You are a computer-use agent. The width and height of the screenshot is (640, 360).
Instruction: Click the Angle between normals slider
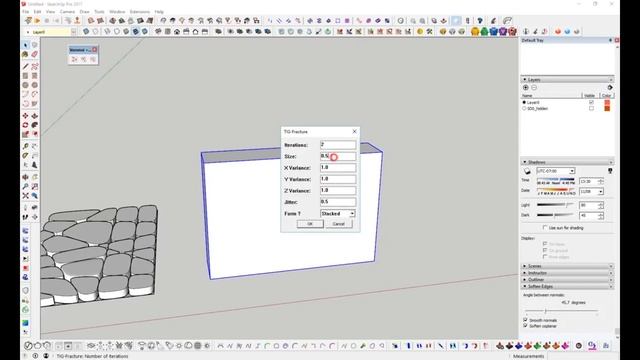click(x=562, y=311)
